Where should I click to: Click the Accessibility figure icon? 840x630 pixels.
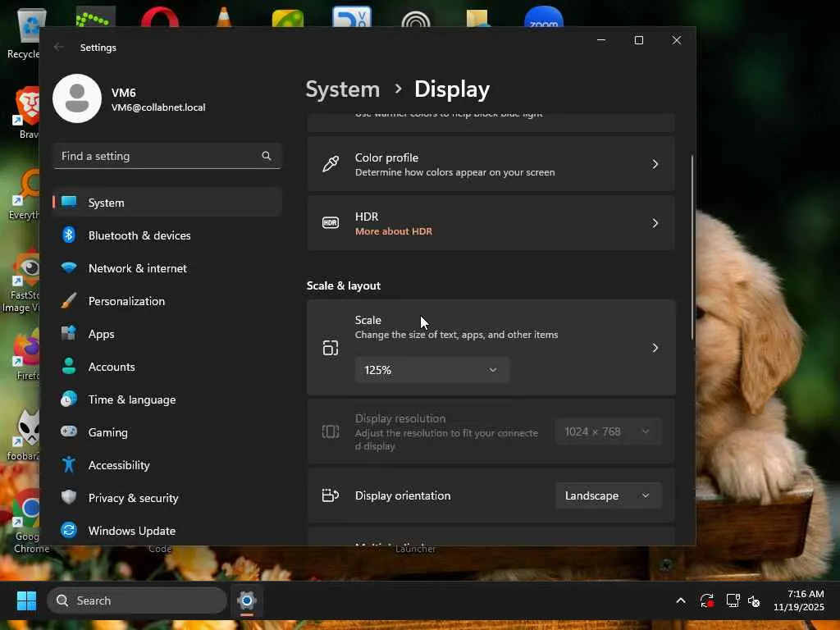(x=69, y=464)
